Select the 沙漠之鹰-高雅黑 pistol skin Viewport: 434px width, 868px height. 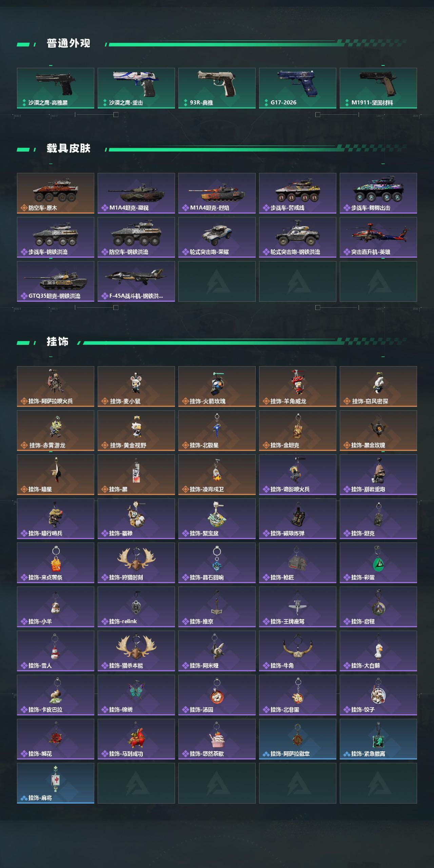(x=56, y=88)
